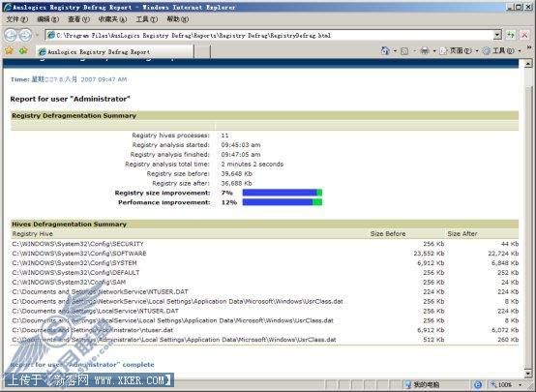Viewport: 536px width, 392px height.
Task: Click the vertical scrollbar up arrow
Action: coord(528,64)
